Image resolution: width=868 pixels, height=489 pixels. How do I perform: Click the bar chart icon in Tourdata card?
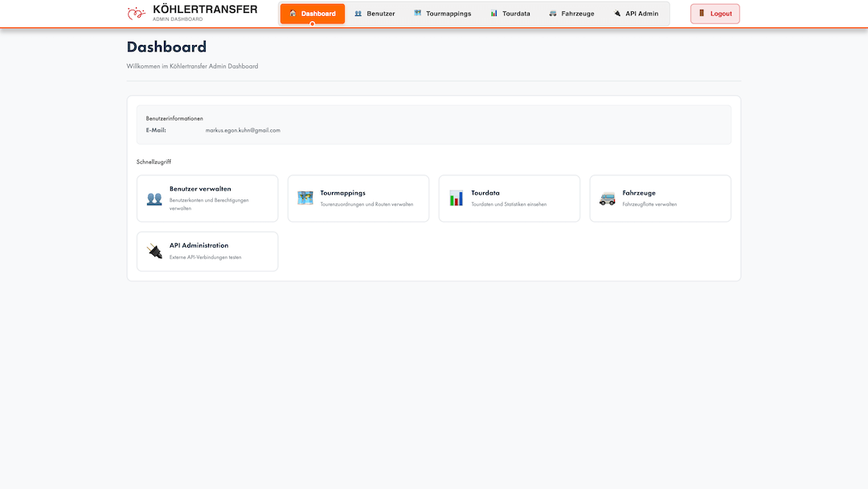click(457, 198)
